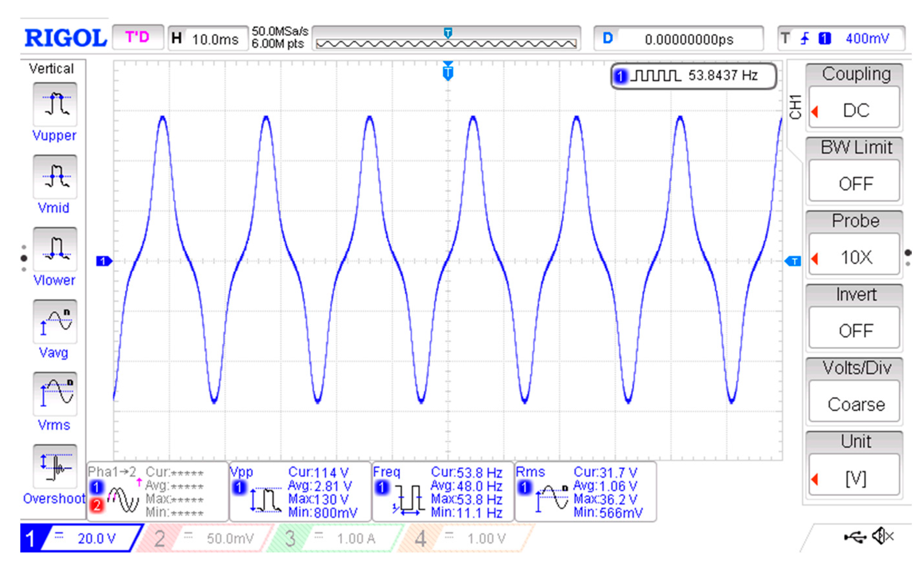The width and height of the screenshot is (924, 568).
Task: Click the T'D trigger status button
Action: (138, 37)
